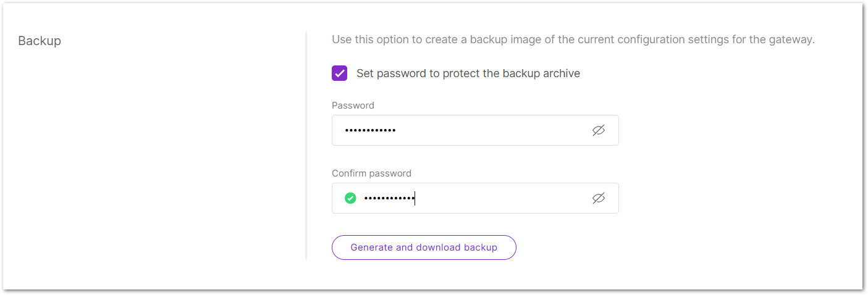Click the word 'gateway' in the description
This screenshot has height=295, width=868.
tap(794, 40)
